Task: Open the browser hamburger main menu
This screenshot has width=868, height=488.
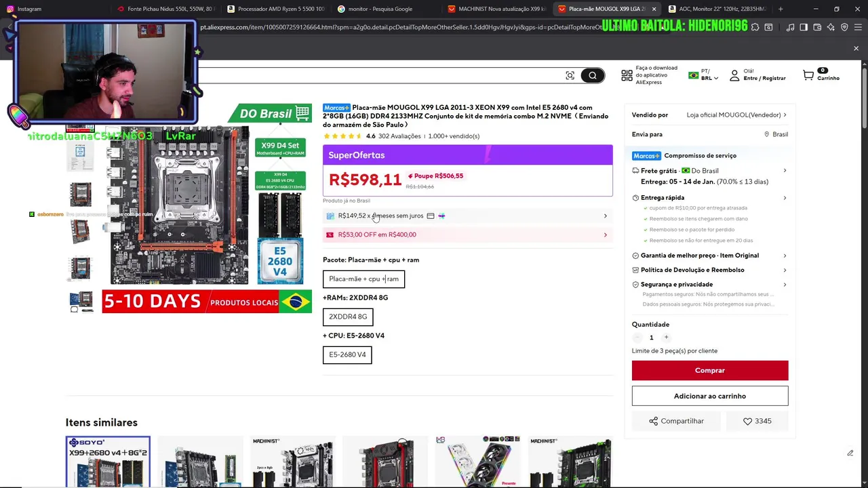Action: [x=858, y=27]
